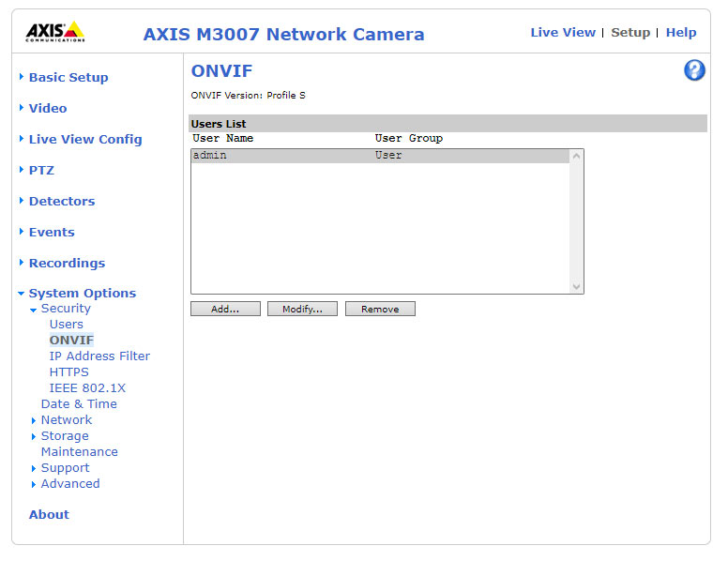The width and height of the screenshot is (728, 561).
Task: Open the ONVIF help question-mark icon
Action: [694, 70]
